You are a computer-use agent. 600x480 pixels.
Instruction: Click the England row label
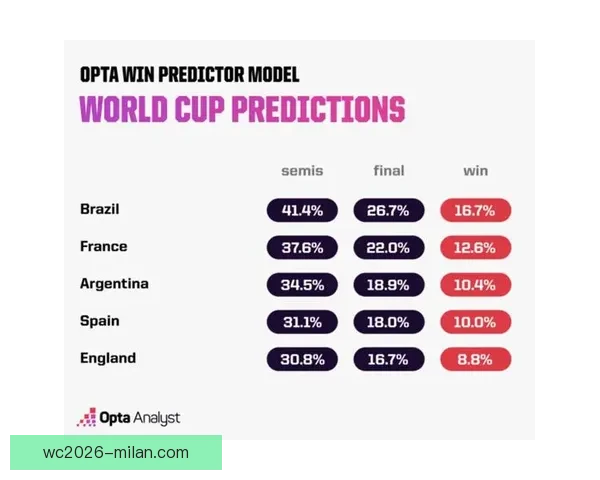(x=108, y=358)
